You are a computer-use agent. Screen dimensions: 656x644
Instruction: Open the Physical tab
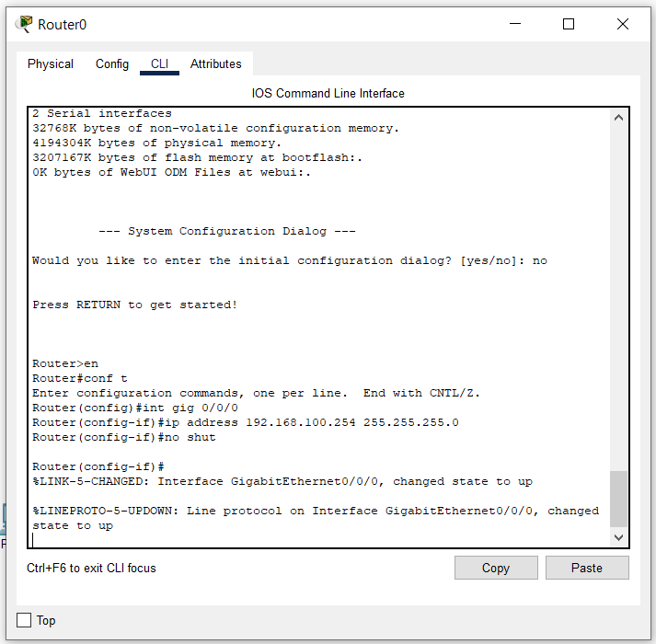pos(51,64)
